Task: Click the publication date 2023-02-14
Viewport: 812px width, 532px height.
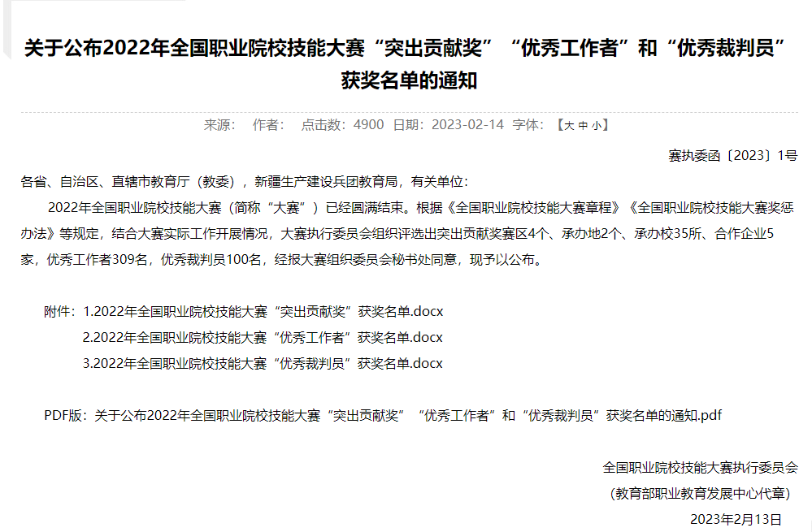Action: point(467,125)
